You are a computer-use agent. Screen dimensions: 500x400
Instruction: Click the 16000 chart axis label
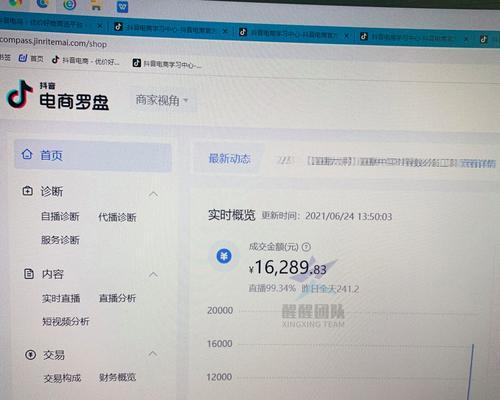[220, 344]
